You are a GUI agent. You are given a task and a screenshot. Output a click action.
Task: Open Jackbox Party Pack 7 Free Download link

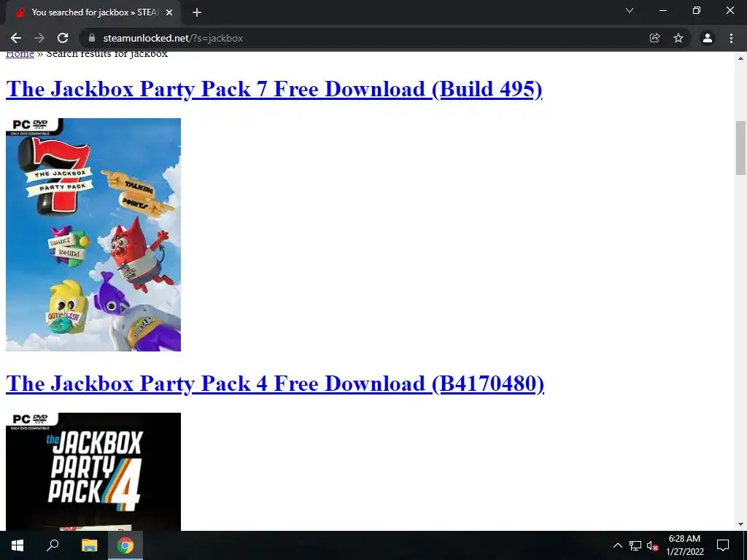tap(274, 89)
